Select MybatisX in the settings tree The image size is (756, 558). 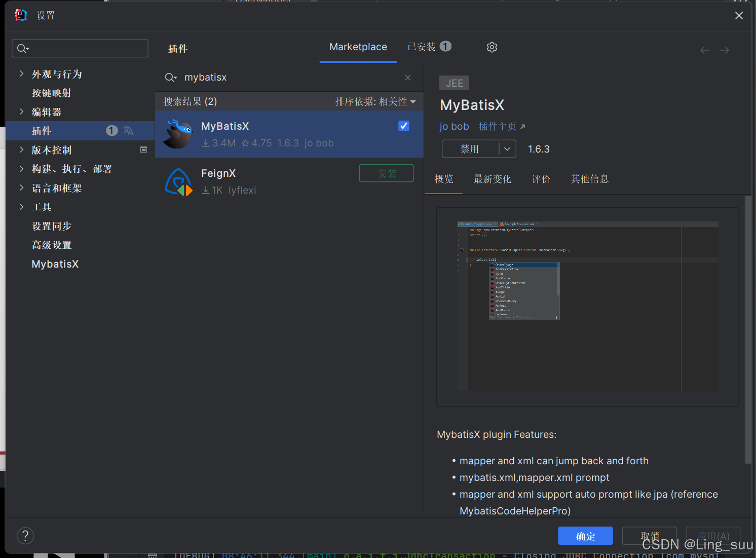55,264
